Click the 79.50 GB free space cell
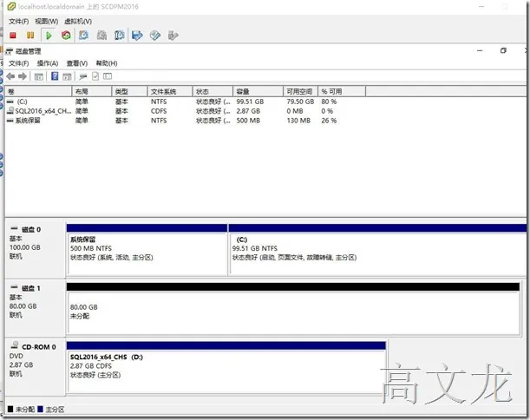Viewport: 530px width, 420px height. pyautogui.click(x=300, y=102)
